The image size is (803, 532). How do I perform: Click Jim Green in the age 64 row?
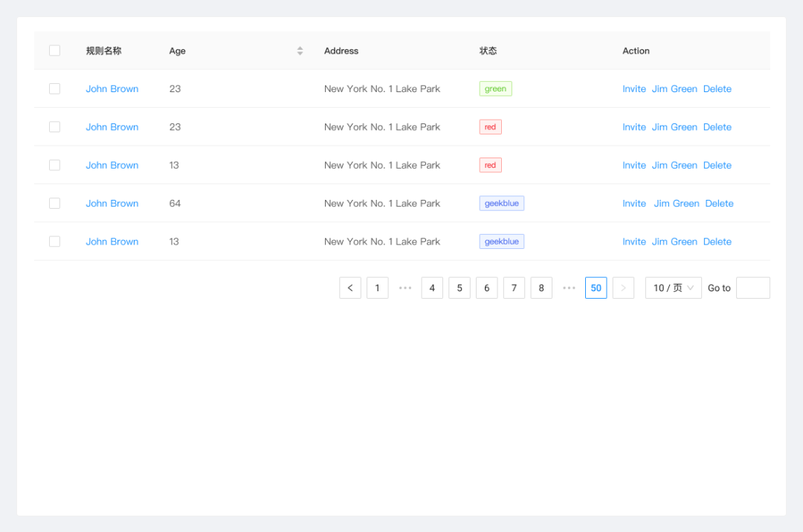[x=676, y=204]
